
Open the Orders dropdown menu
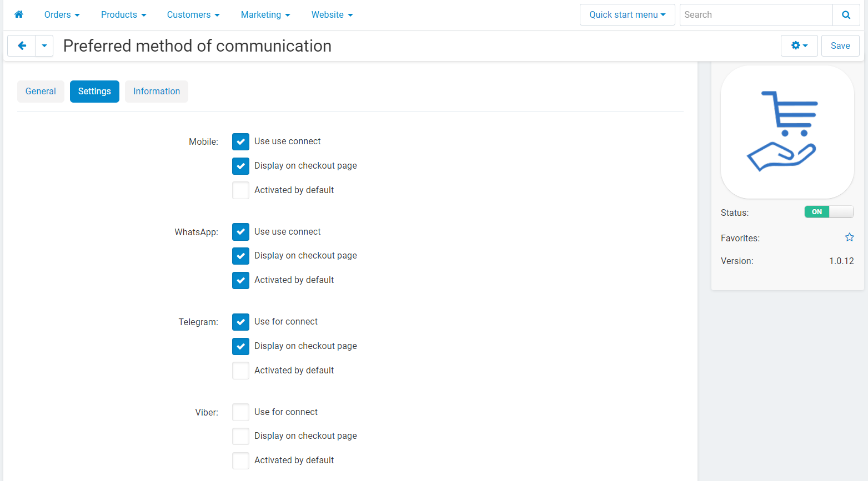pyautogui.click(x=62, y=15)
